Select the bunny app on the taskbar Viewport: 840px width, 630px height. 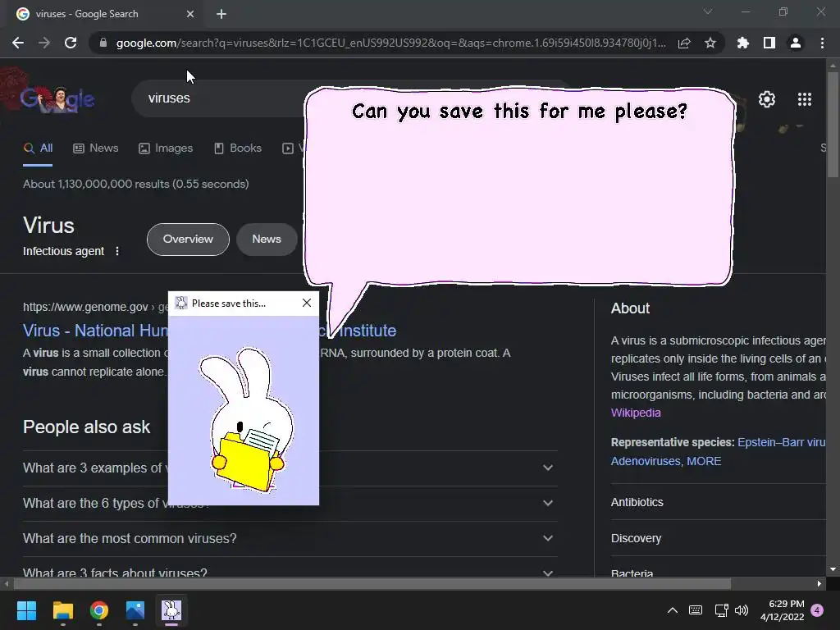pyautogui.click(x=171, y=610)
